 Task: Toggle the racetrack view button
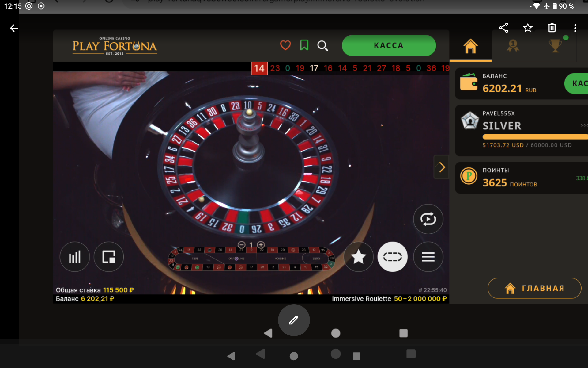click(x=392, y=257)
